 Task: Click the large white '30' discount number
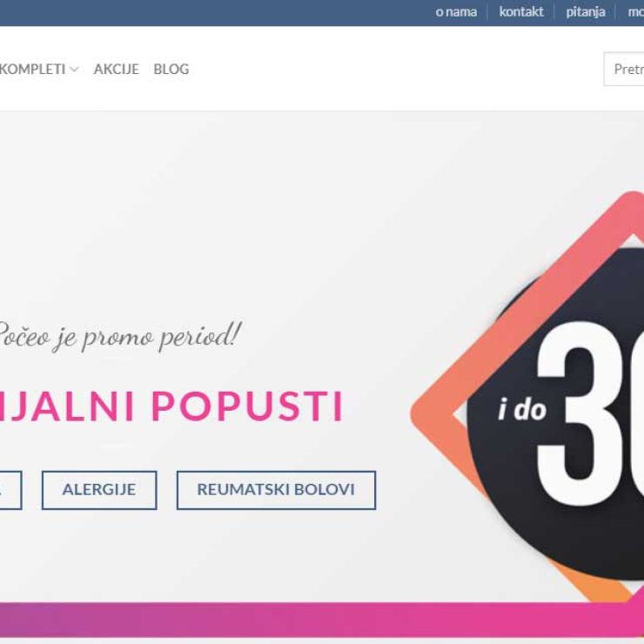(x=591, y=414)
